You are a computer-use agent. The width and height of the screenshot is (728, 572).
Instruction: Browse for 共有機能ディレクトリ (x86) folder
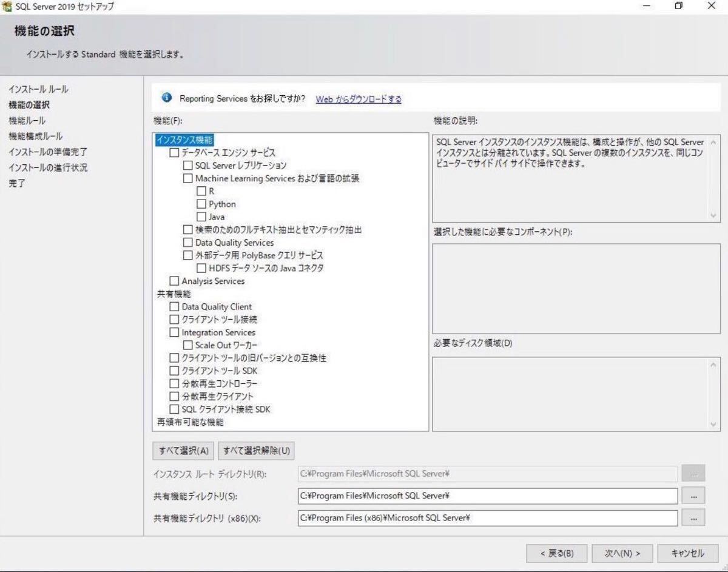pos(693,518)
